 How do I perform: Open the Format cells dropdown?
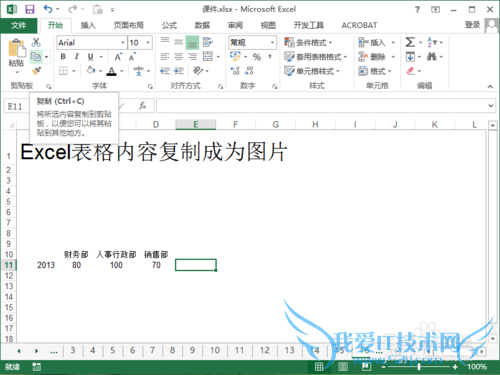click(x=375, y=71)
